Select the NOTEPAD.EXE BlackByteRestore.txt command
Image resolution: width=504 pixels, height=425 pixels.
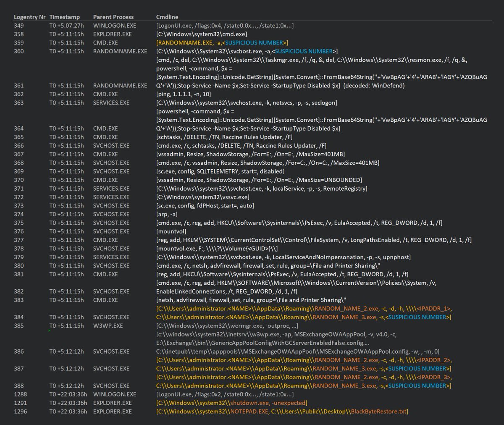[x=282, y=412]
